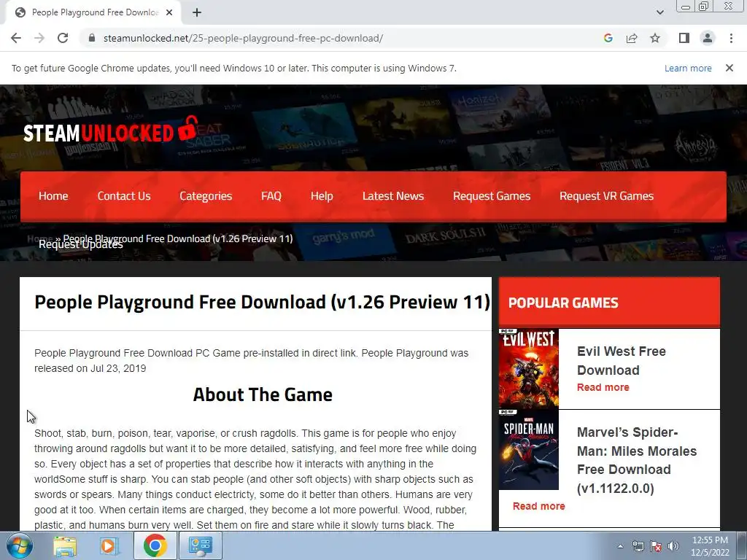Image resolution: width=747 pixels, height=560 pixels.
Task: Click the About The Game heading
Action: click(x=263, y=394)
